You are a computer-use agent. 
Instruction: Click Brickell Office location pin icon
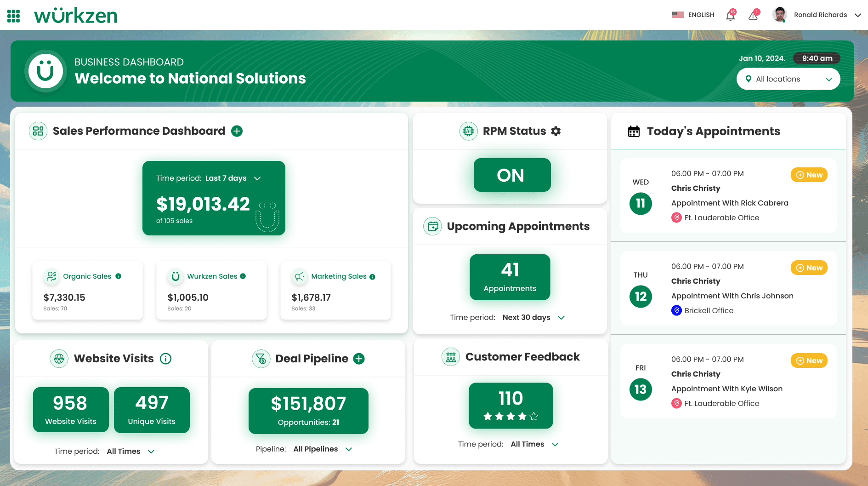[676, 310]
